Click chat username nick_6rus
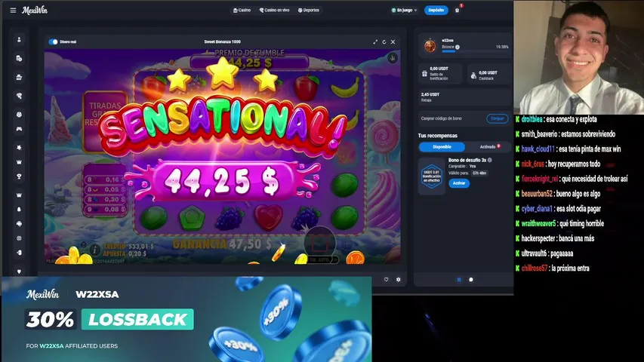The width and height of the screenshot is (644, 362). point(533,164)
